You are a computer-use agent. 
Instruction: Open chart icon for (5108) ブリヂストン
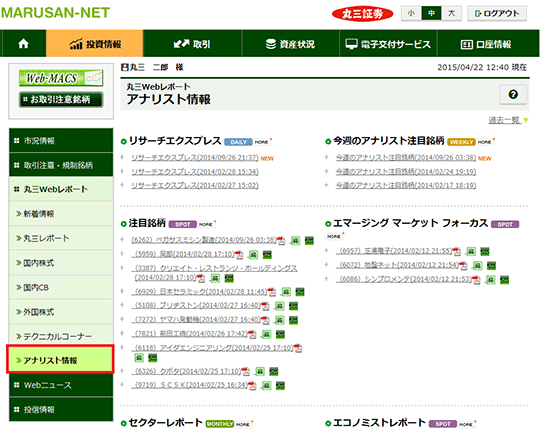pos(293,306)
